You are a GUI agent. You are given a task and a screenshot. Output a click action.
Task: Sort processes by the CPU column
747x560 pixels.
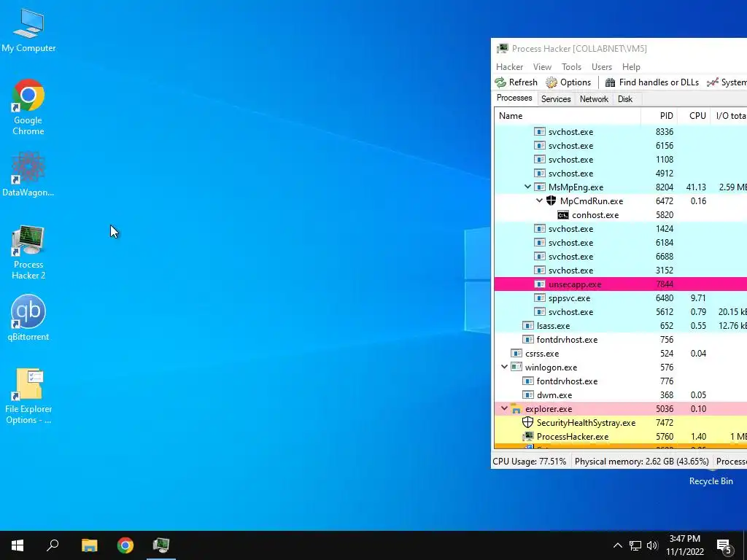[x=694, y=116]
